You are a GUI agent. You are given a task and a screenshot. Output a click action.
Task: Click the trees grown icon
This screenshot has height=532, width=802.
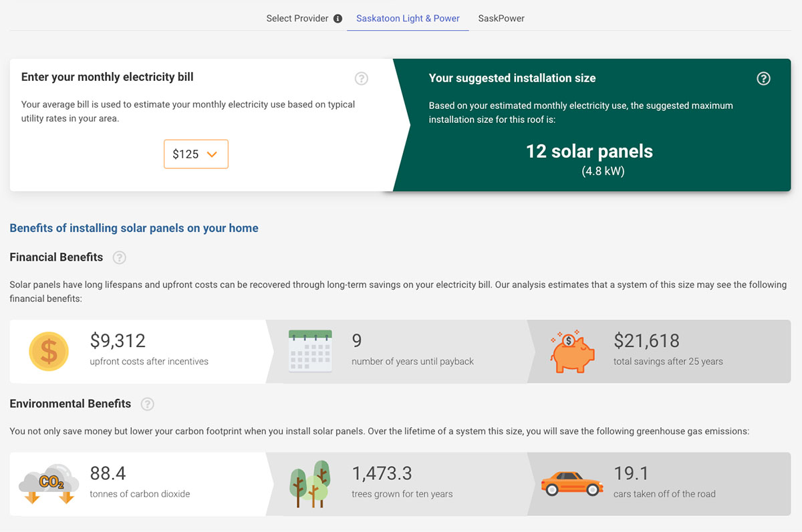(310, 483)
